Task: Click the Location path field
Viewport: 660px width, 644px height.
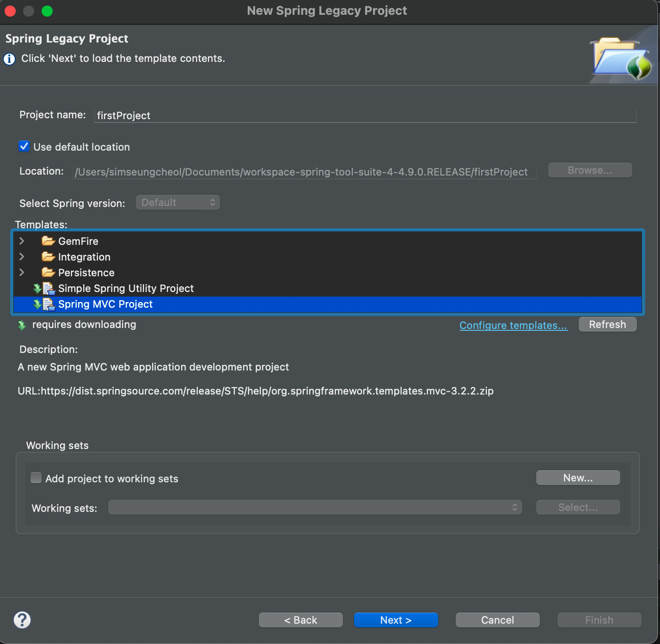Action: (305, 171)
